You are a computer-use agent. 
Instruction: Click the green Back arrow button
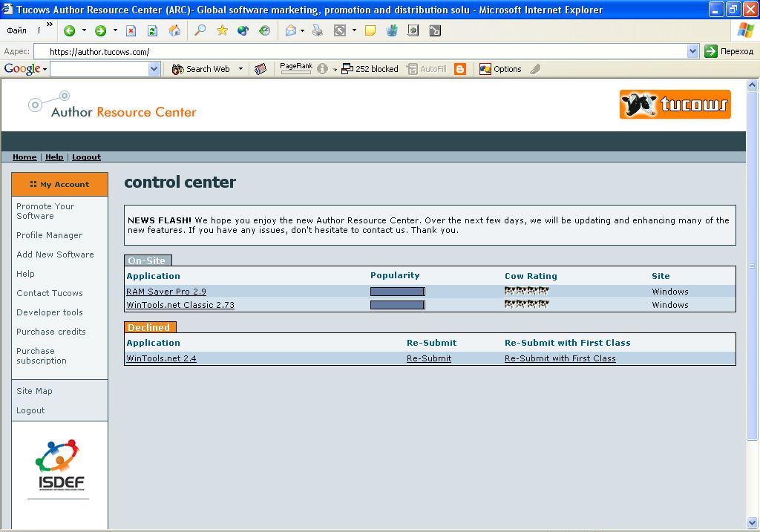tap(69, 31)
